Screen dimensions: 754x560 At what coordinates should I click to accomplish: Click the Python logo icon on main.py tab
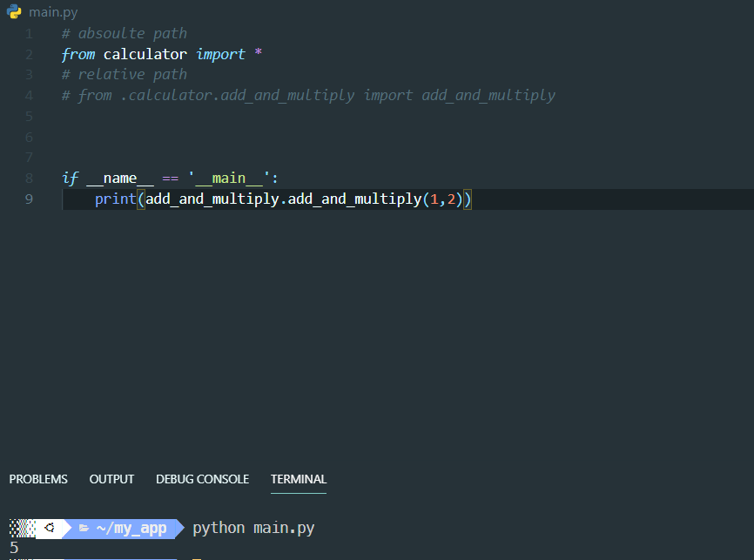[12, 12]
